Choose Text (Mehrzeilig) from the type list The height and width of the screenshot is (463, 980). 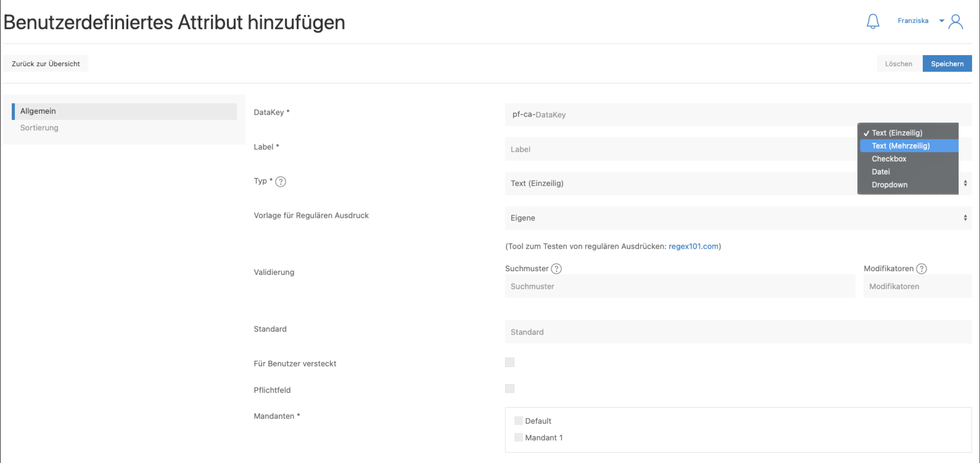(x=900, y=146)
